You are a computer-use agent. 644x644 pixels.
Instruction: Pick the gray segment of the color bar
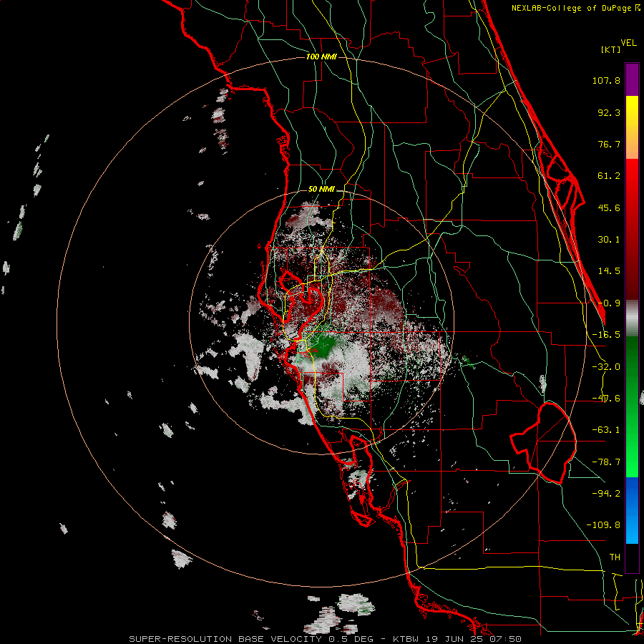pyautogui.click(x=632, y=318)
